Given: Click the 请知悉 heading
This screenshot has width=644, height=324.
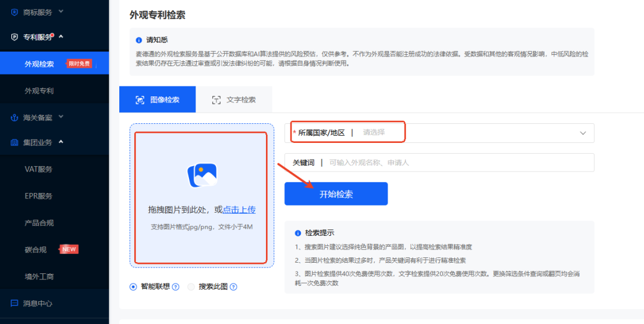Looking at the screenshot, I should click(157, 40).
